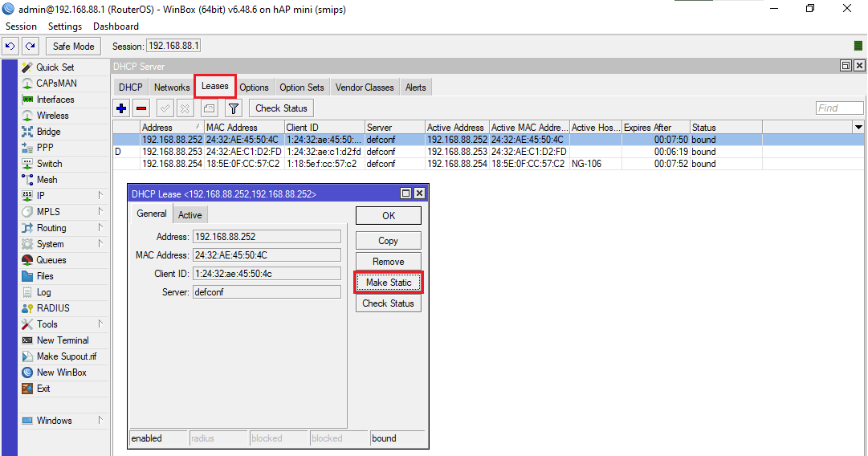Image resolution: width=868 pixels, height=456 pixels.
Task: Switch to the Networks tab
Action: 172,88
